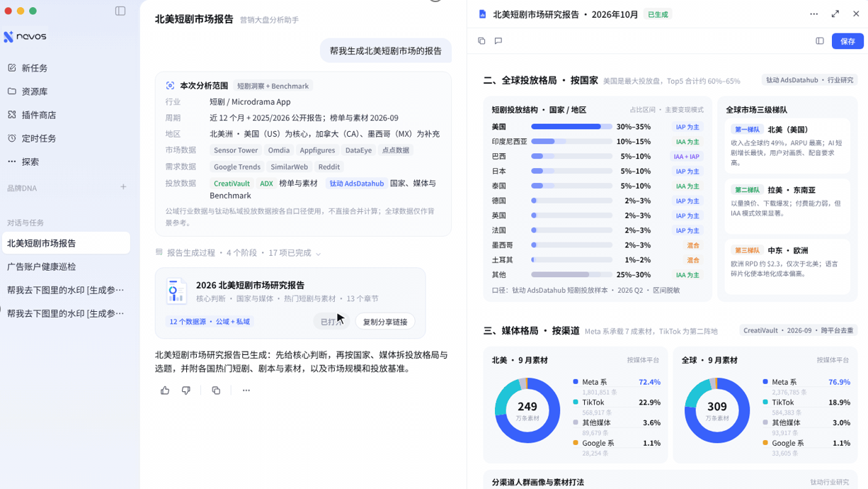Open the 广告账户健康巡检 conversation
868x489 pixels.
coord(66,266)
